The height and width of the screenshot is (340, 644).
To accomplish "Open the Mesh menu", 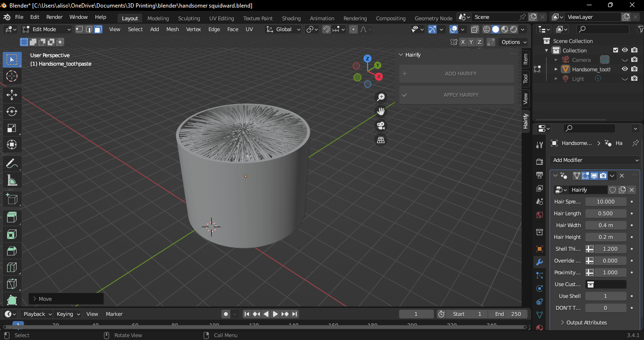I will pos(172,29).
